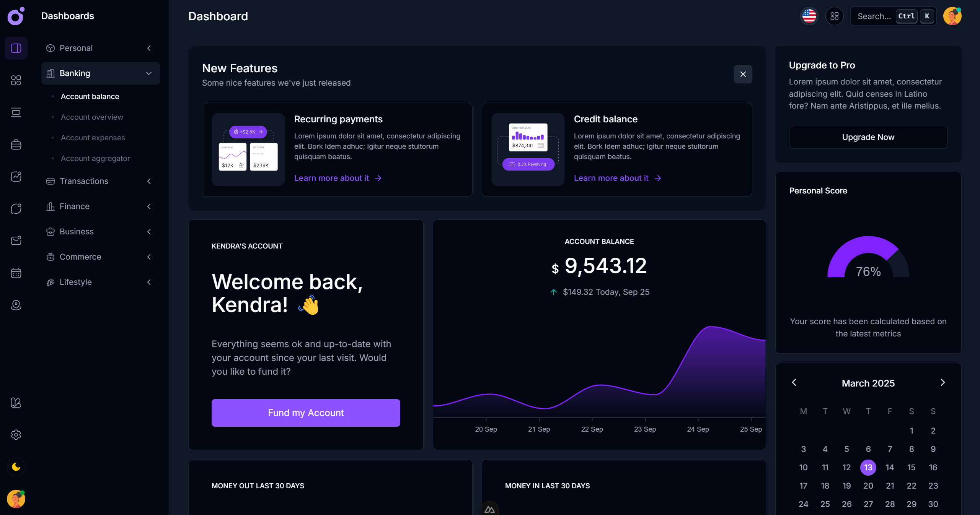Expand the Transactions section

(x=149, y=181)
